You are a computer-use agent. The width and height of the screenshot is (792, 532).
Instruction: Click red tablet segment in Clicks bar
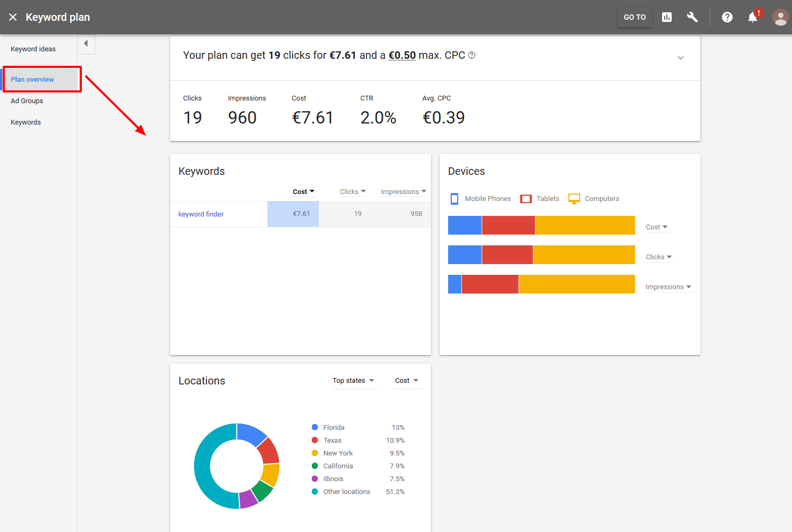pyautogui.click(x=508, y=255)
